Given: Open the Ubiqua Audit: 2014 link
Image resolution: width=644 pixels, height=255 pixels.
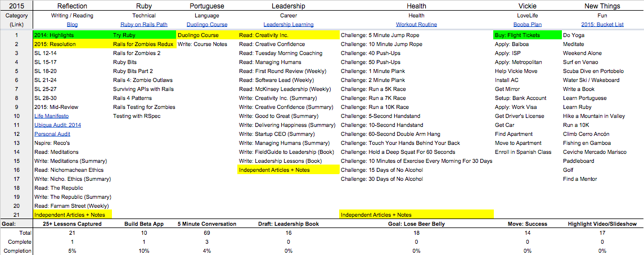Looking at the screenshot, I should (x=57, y=125).
